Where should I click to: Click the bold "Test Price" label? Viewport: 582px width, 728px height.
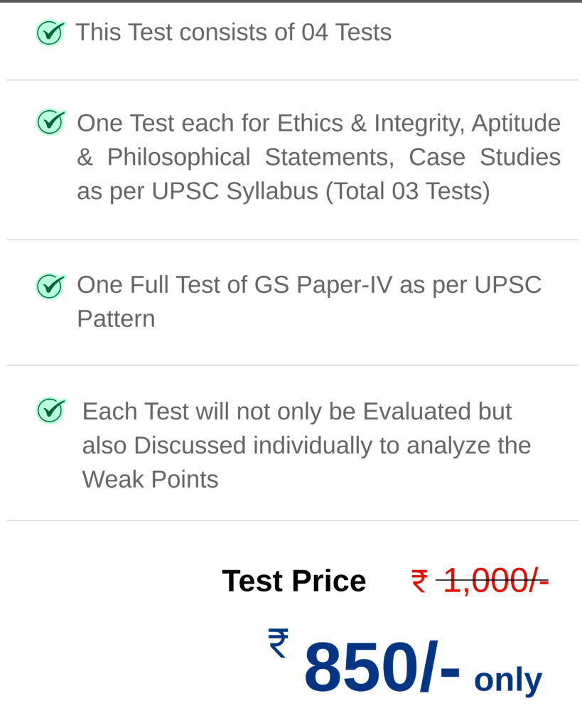point(293,582)
